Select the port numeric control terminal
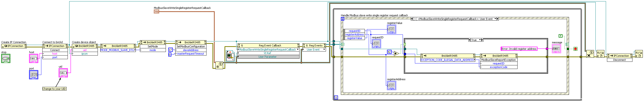Image resolution: width=644 pixels, height=102 pixels. pyautogui.click(x=34, y=75)
